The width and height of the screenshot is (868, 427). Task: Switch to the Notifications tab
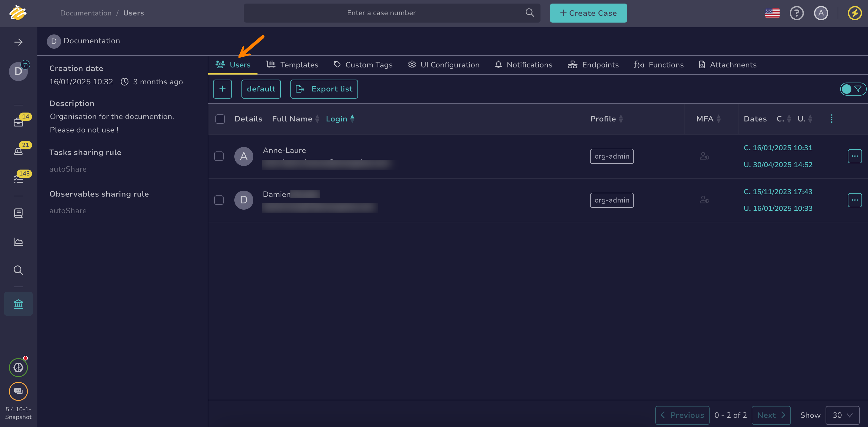point(523,65)
